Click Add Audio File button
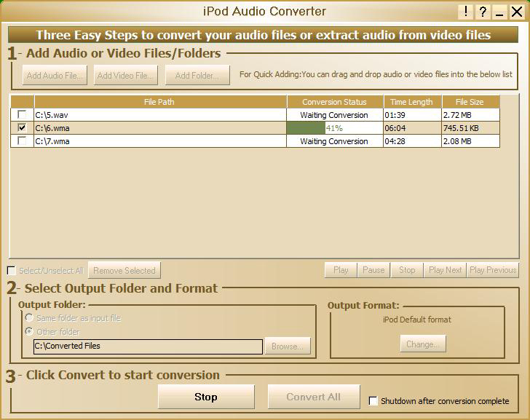This screenshot has width=530, height=420. 55,76
